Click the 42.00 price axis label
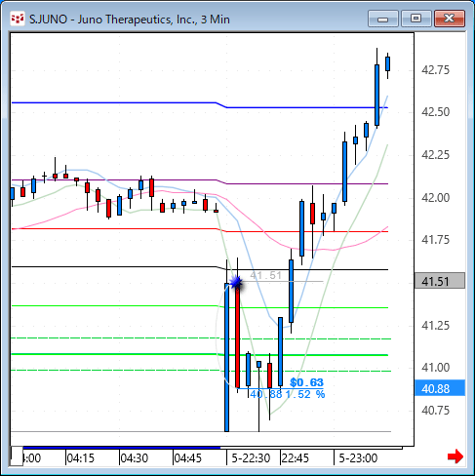Screen dimensions: 475x476 (x=435, y=197)
